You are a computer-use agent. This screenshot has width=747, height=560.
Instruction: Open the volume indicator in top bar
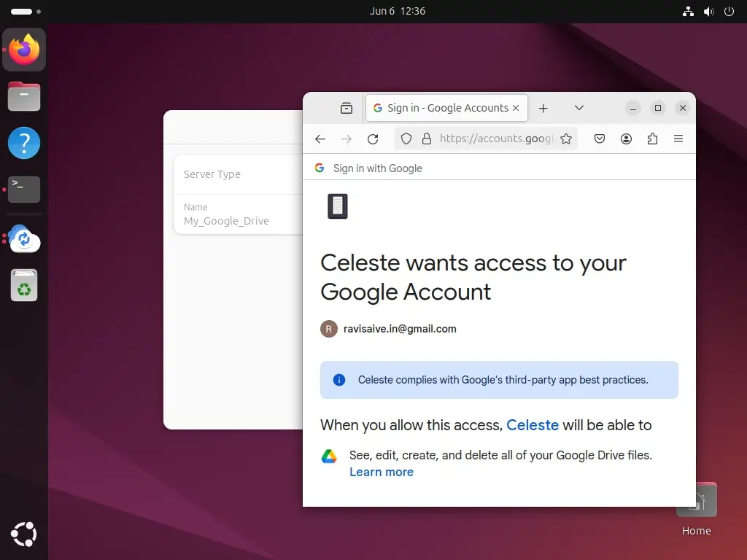[709, 12]
